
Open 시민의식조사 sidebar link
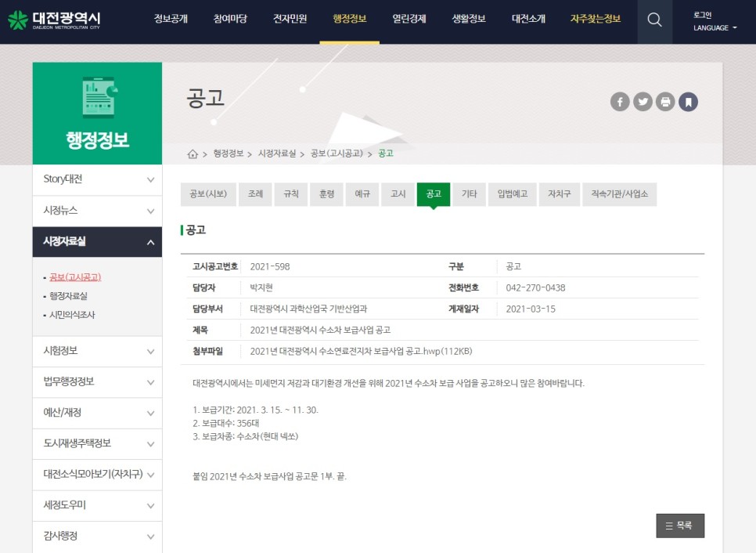(x=72, y=315)
